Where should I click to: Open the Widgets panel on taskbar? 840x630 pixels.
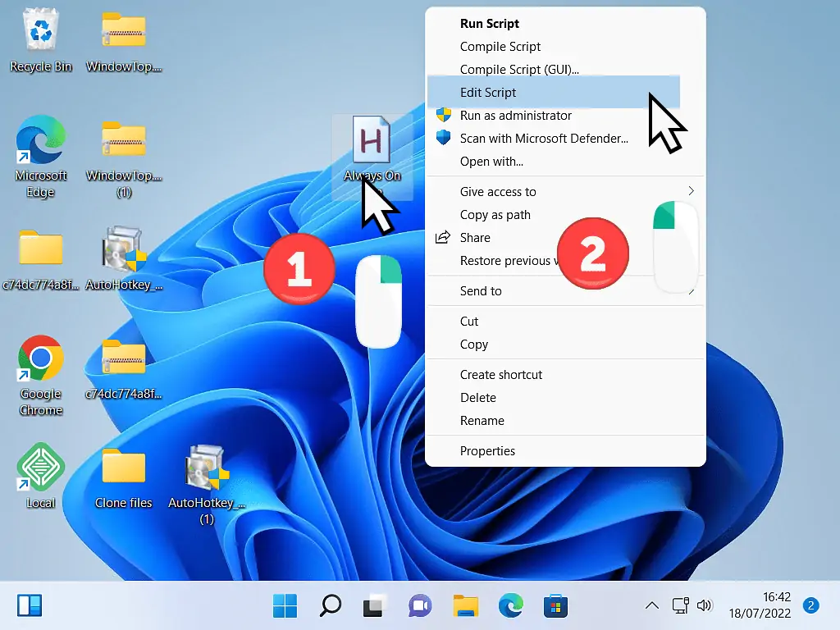(30, 606)
